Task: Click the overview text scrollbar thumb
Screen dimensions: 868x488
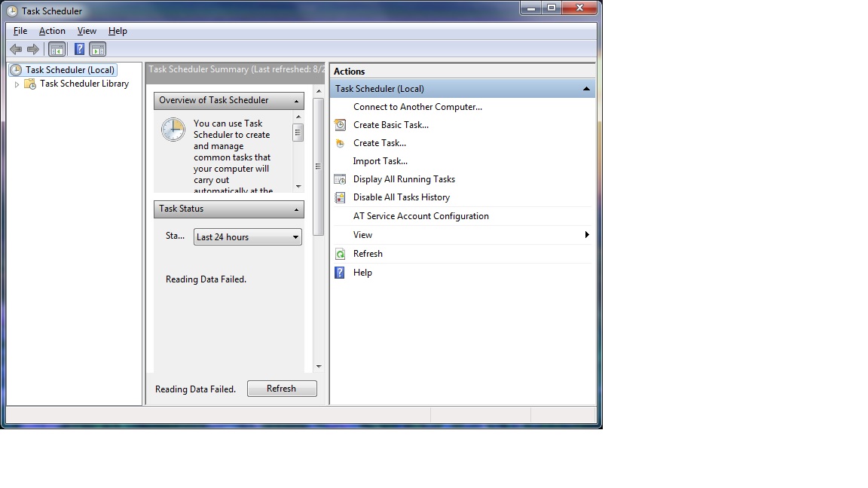Action: click(x=298, y=133)
